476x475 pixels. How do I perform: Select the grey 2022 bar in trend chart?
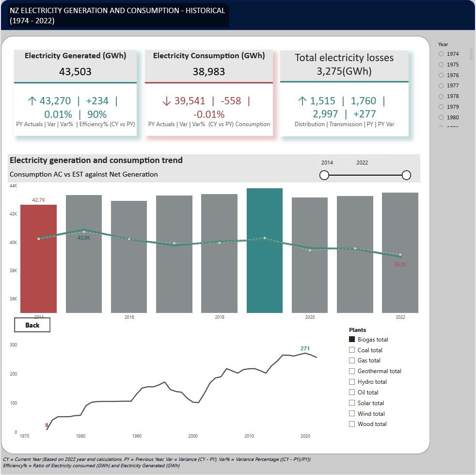pos(400,253)
